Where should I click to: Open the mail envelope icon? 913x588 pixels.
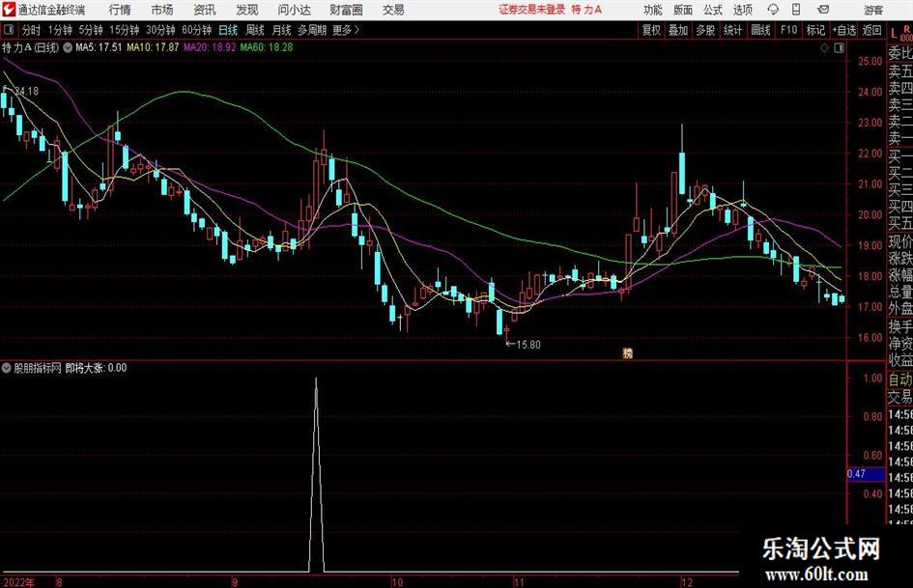point(823,10)
